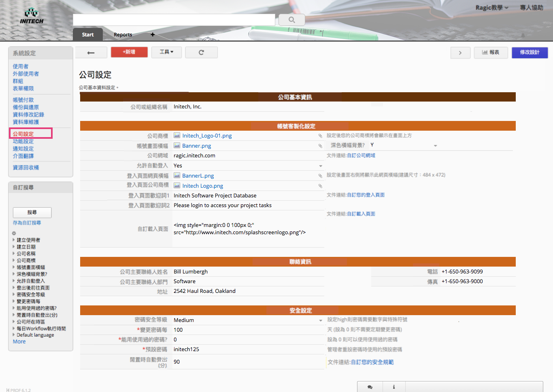Click the blue 修改設計 button
This screenshot has height=392, width=553.
[x=530, y=53]
